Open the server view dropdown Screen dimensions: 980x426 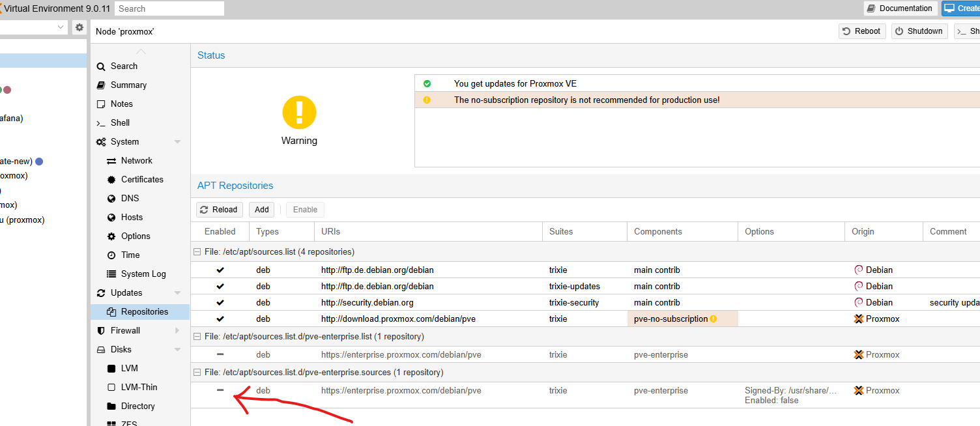(61, 27)
